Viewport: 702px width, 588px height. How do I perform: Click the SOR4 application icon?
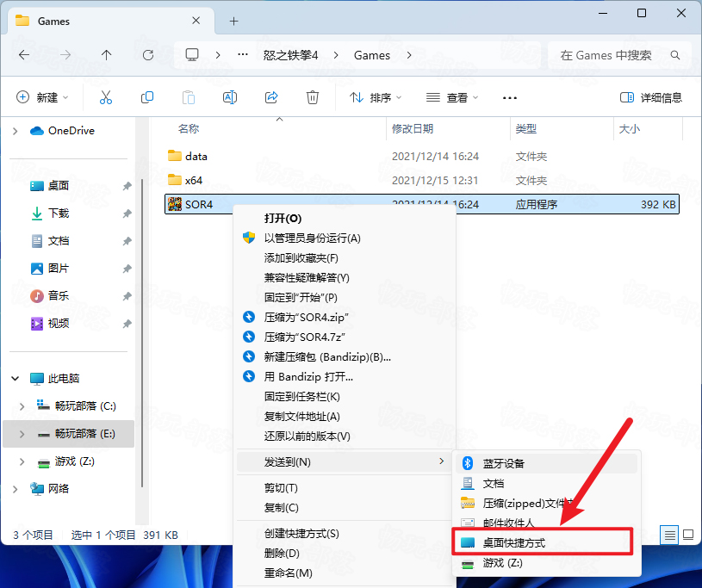pos(175,204)
